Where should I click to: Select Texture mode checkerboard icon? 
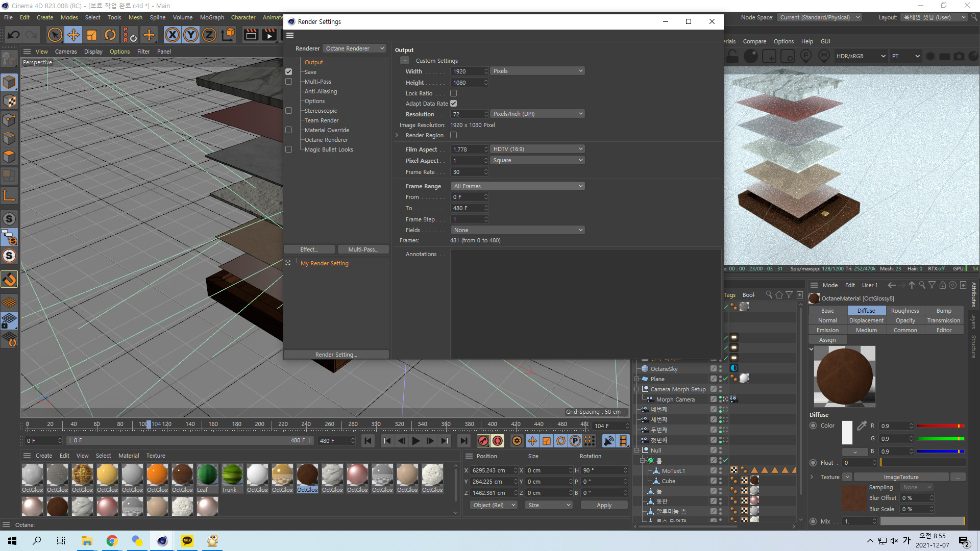9,101
